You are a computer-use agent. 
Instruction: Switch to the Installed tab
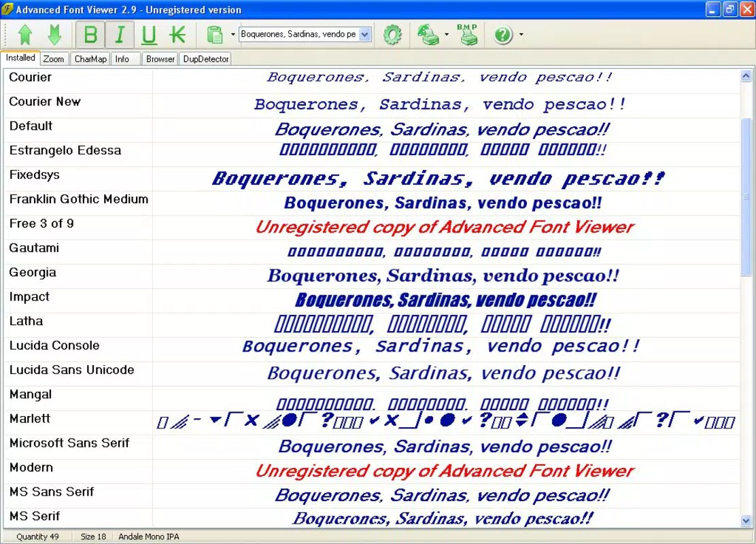pos(20,58)
